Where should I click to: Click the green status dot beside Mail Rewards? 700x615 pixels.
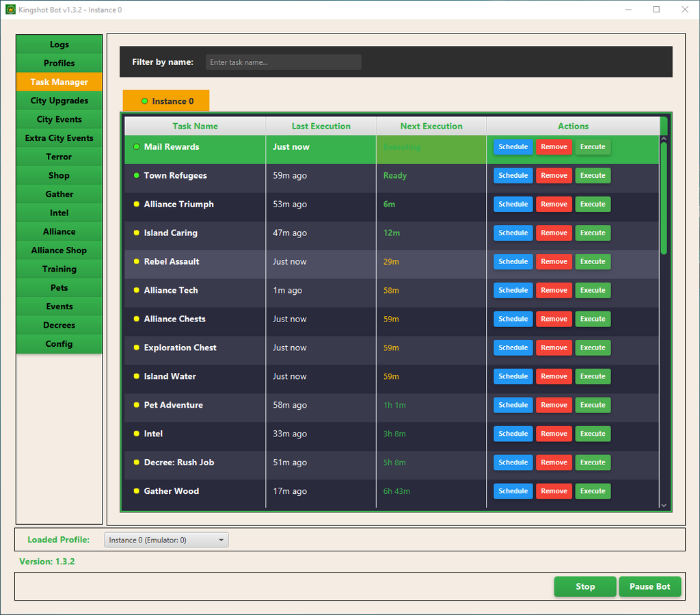pyautogui.click(x=136, y=147)
